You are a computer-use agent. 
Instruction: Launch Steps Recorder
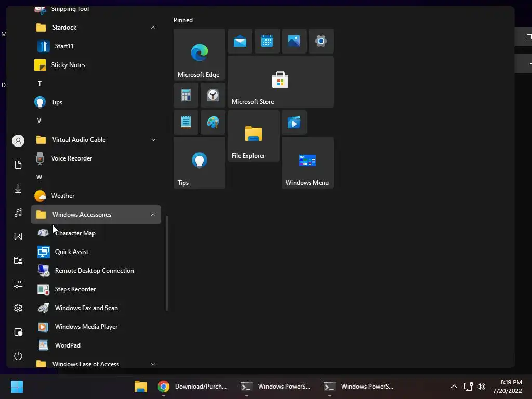96,289
